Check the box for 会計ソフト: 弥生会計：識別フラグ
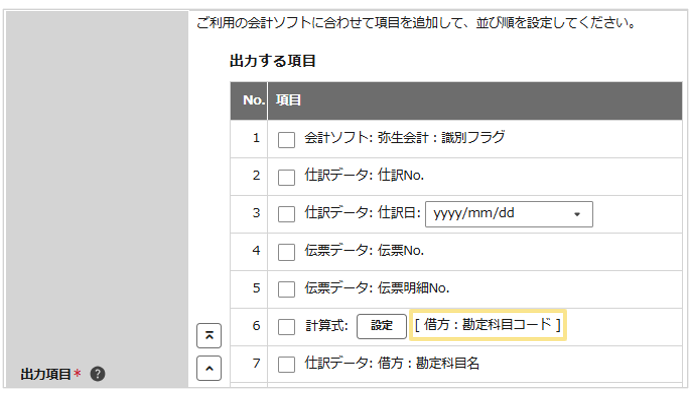The image size is (691, 393). point(286,140)
